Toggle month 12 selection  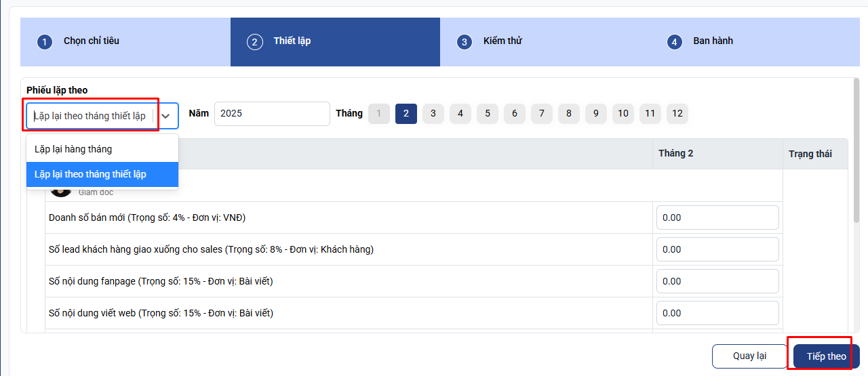click(677, 113)
